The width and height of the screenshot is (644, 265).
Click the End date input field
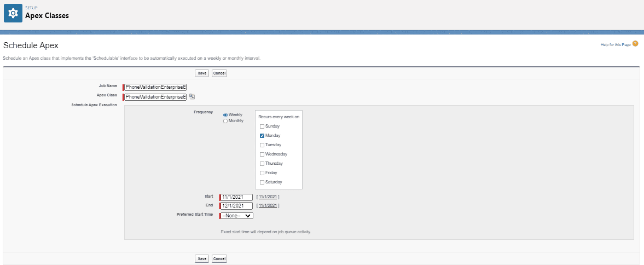[x=237, y=206]
